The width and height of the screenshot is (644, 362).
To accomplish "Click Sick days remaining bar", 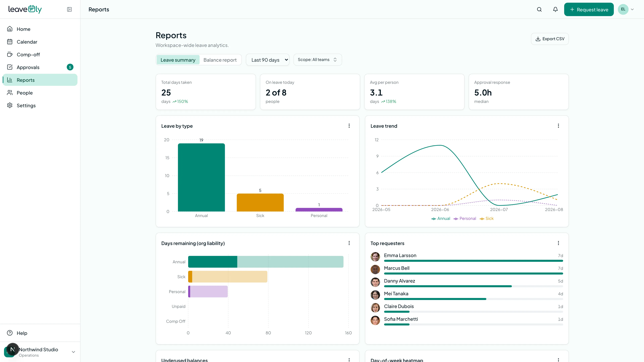I will [228, 277].
